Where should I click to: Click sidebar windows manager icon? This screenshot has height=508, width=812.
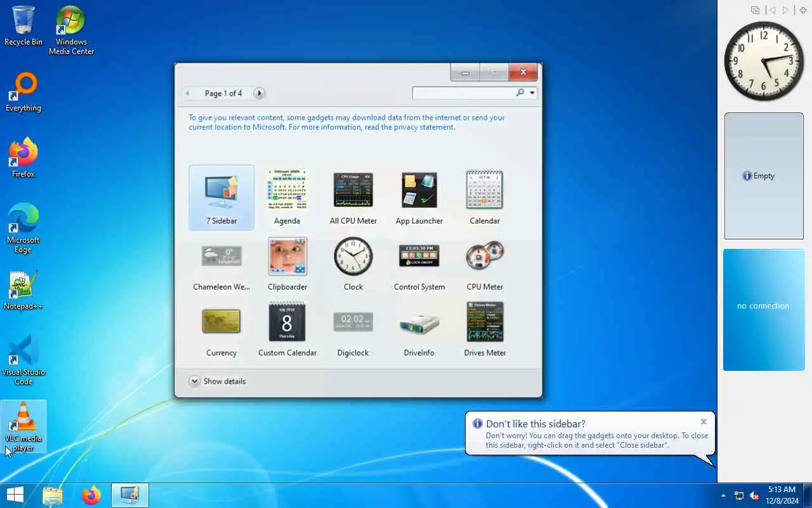755,10
